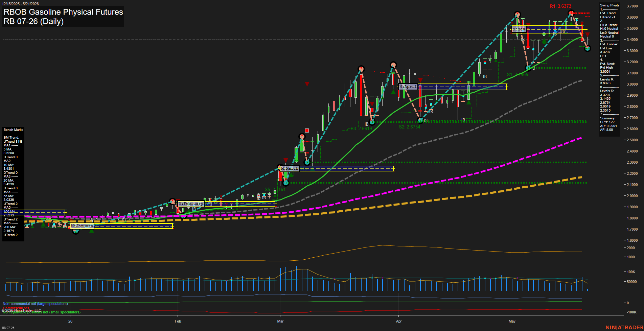Click the 5 MA value 3.5209
This screenshot has width=644, height=331.
pos(9,153)
